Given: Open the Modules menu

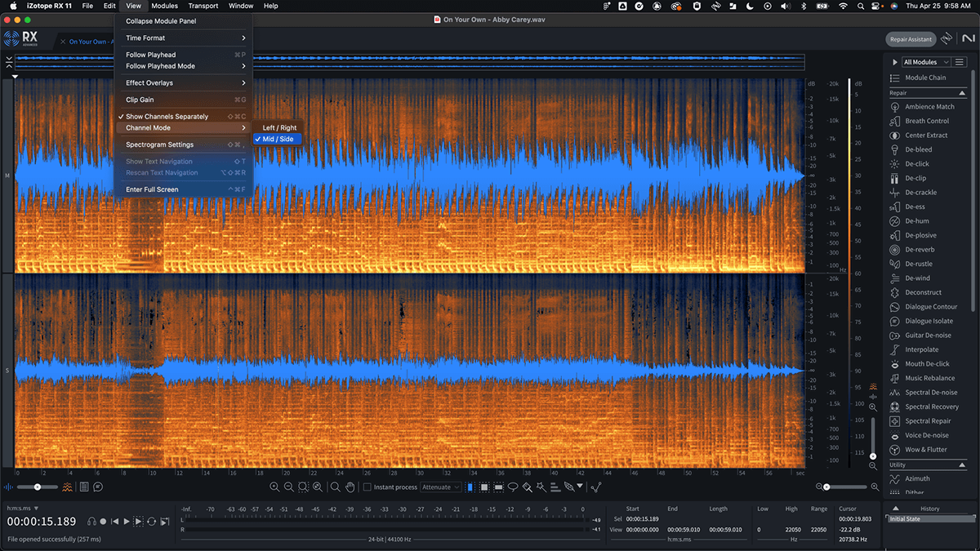Looking at the screenshot, I should pos(165,6).
